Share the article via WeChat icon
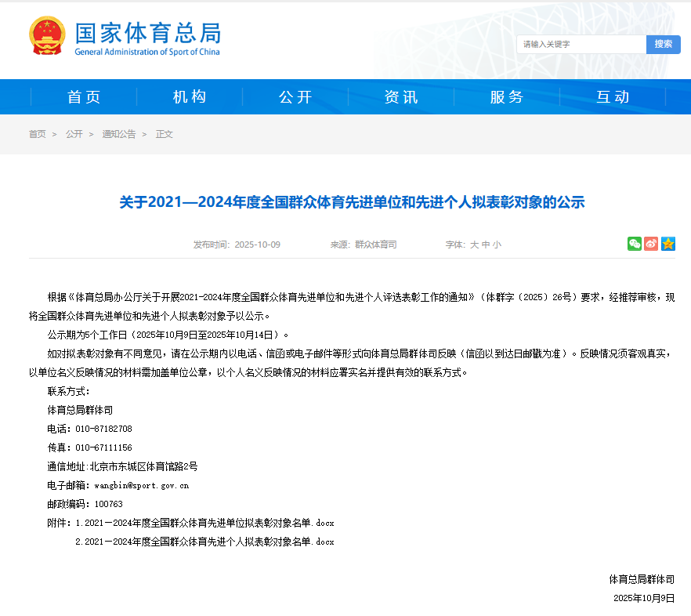This screenshot has width=691, height=616. (x=635, y=244)
